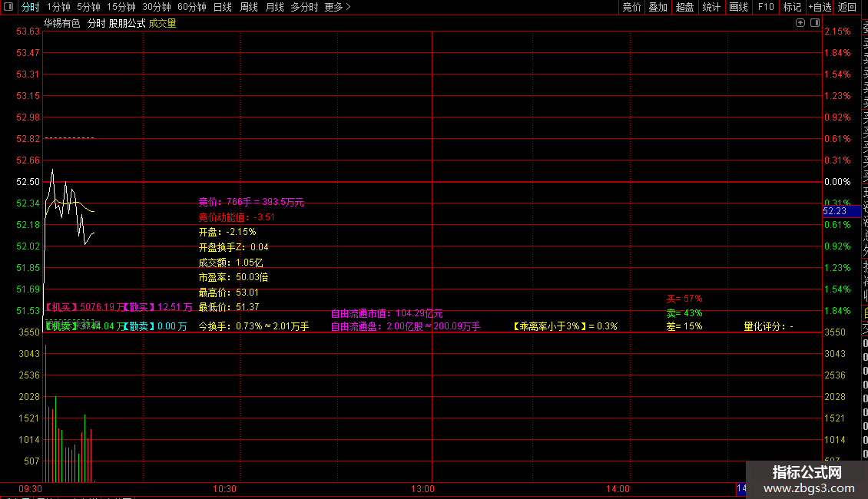Screen dimensions: 868x499
Task: Click the 竞价 auction button
Action: click(631, 7)
